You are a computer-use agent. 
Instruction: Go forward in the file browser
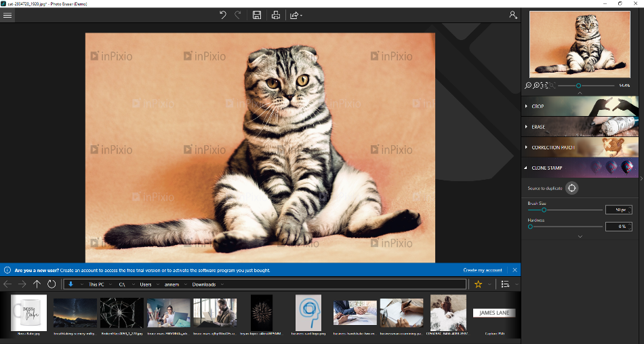tap(22, 284)
